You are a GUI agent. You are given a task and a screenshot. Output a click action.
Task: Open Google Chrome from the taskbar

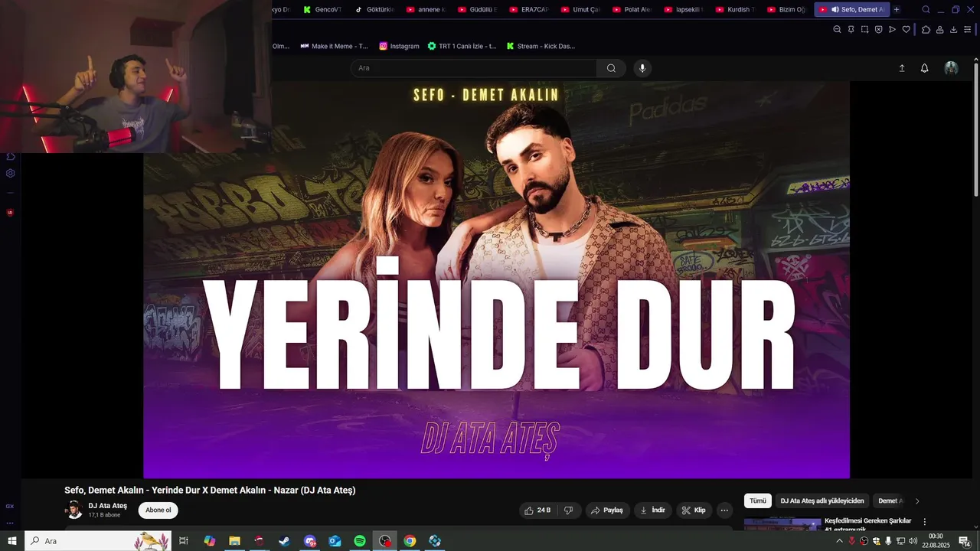click(410, 541)
